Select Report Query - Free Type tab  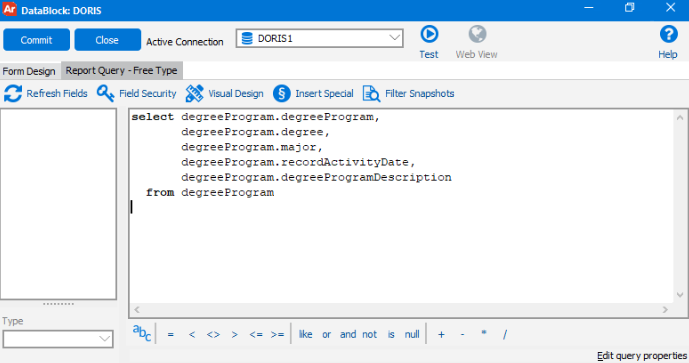pyautogui.click(x=121, y=71)
